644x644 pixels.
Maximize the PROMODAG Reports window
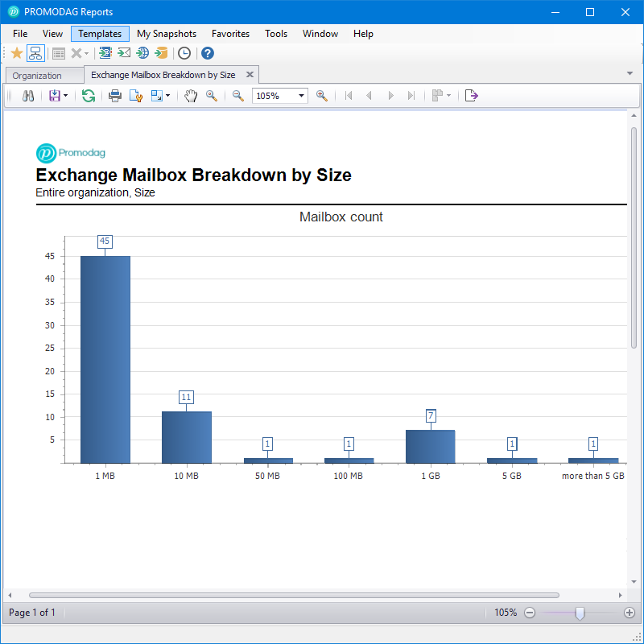coord(590,12)
